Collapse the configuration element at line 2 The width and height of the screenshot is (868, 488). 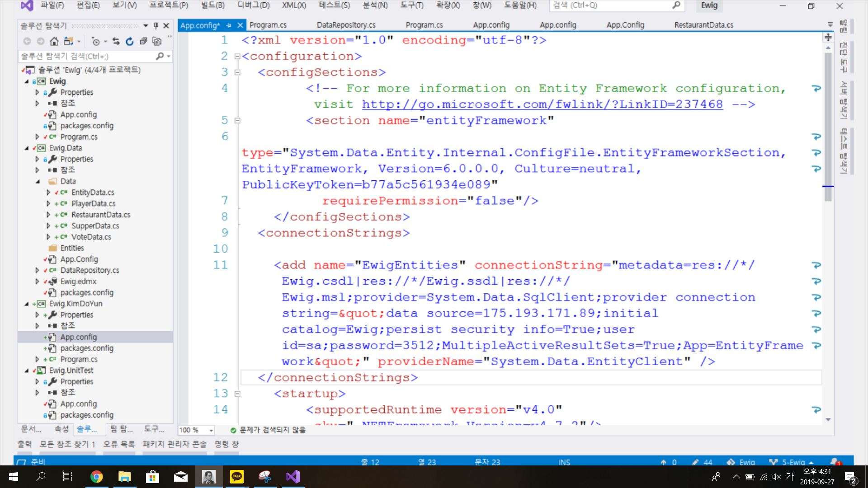(x=237, y=56)
